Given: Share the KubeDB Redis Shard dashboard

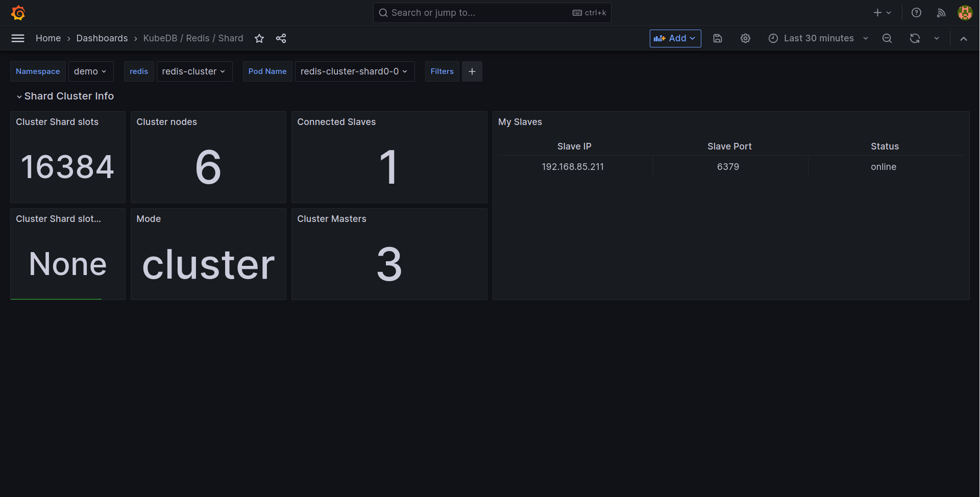Looking at the screenshot, I should [281, 38].
